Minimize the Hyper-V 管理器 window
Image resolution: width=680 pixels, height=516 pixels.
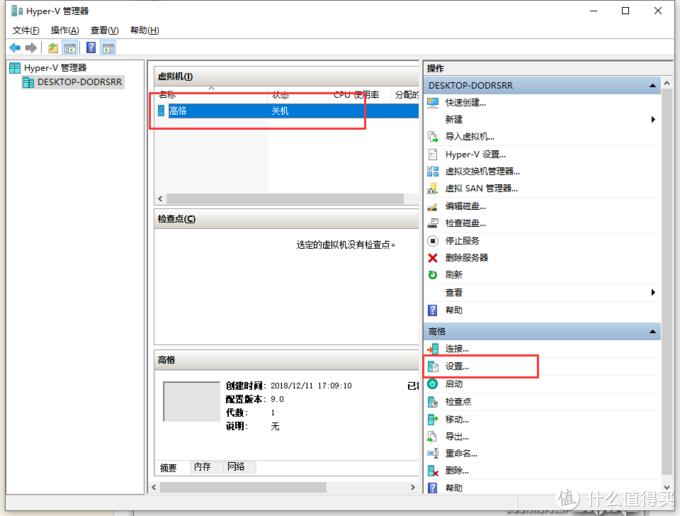tap(594, 11)
